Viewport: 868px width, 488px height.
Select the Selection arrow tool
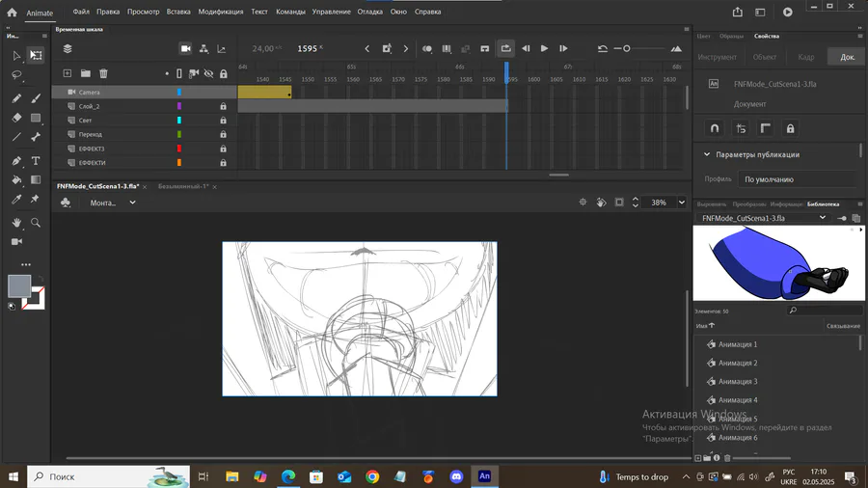point(16,55)
